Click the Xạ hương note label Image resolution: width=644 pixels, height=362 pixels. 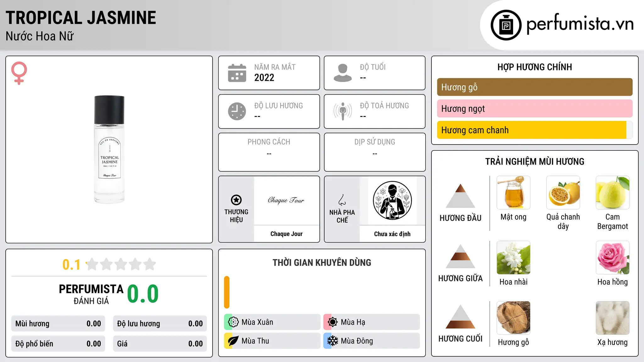click(613, 342)
